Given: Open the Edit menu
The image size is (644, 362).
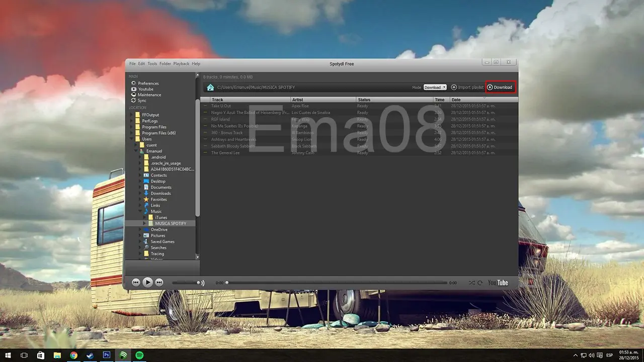Looking at the screenshot, I should coord(141,64).
